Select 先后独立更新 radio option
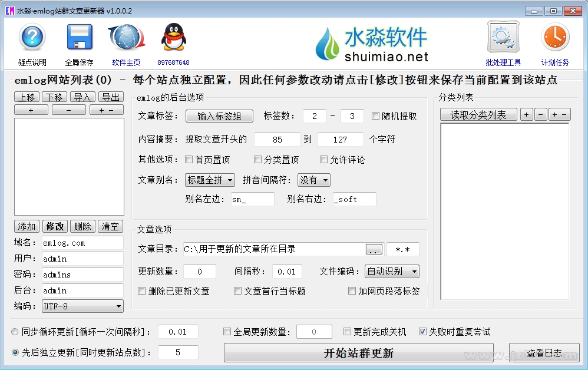Screen dimensions: 588x370 click(x=15, y=352)
